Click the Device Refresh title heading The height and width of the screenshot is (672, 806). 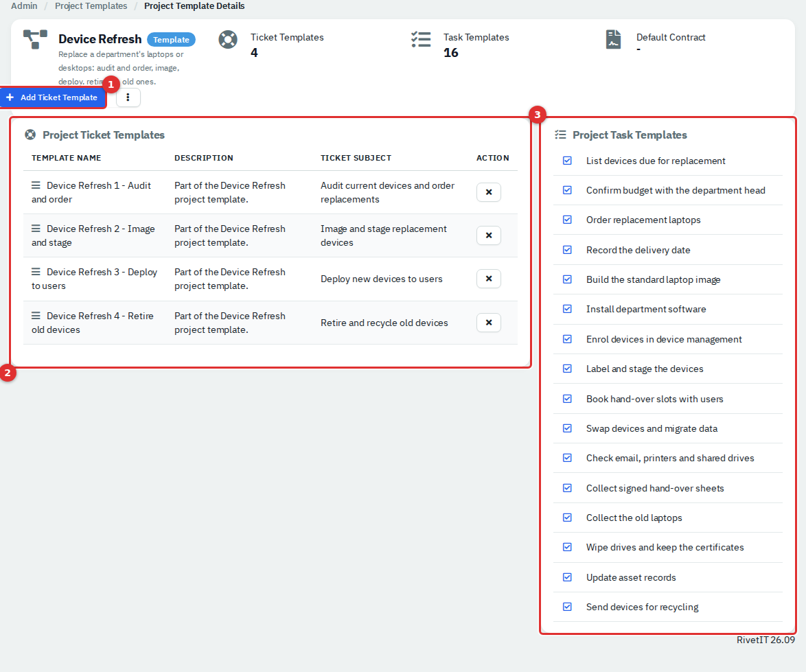click(100, 39)
